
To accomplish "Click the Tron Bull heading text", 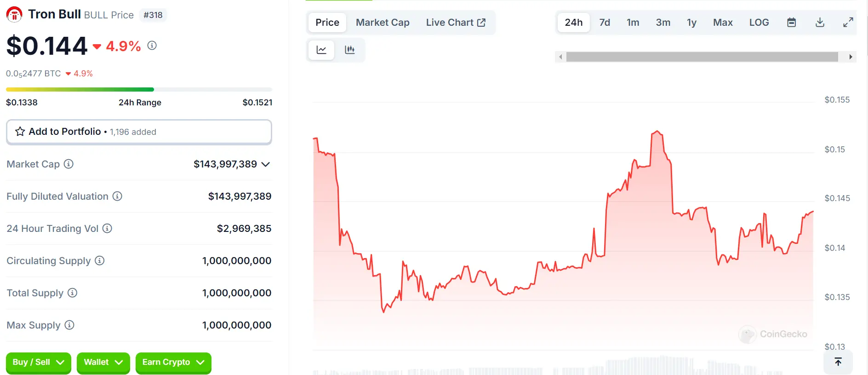I will [55, 14].
